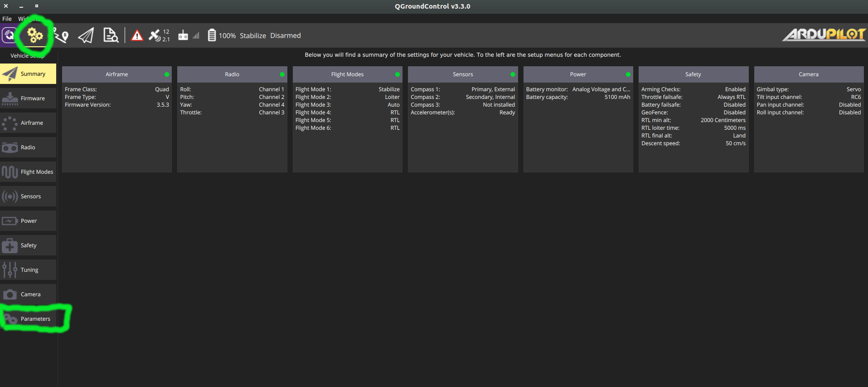This screenshot has height=387, width=868.
Task: Click the Firmware Version value 3.5.3
Action: [x=163, y=105]
